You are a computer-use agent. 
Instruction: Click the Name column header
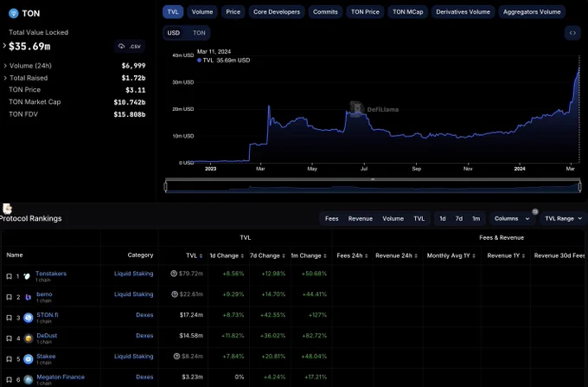pyautogui.click(x=15, y=255)
